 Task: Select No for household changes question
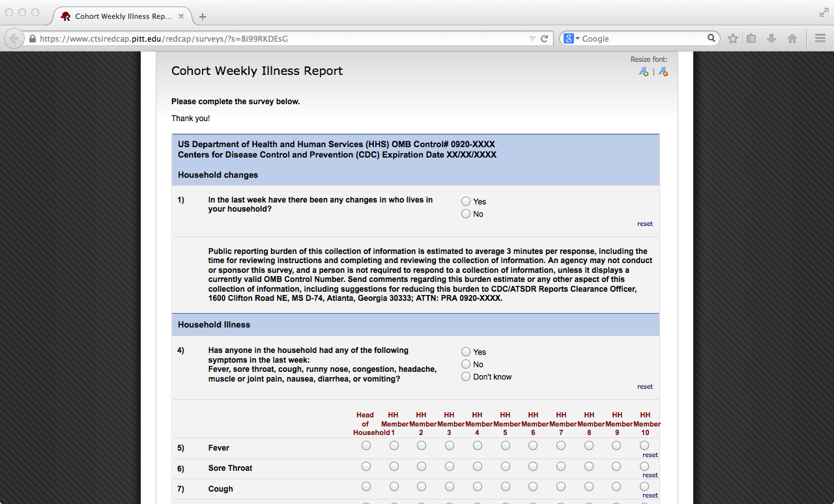coord(466,214)
